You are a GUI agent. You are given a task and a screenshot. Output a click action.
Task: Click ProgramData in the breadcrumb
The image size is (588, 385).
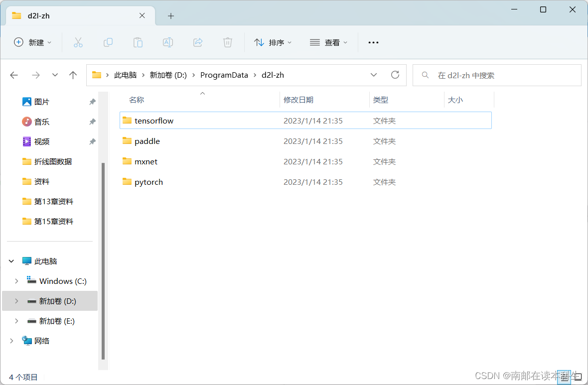tap(224, 75)
